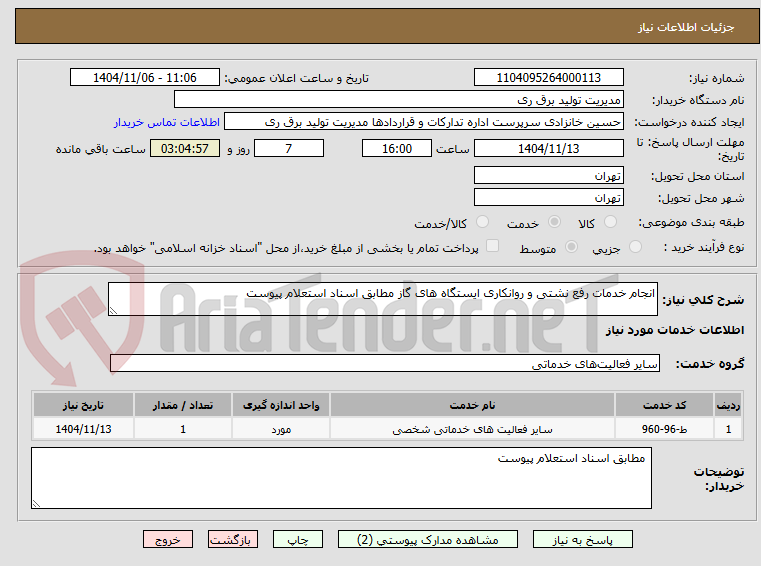Click deadline date field 1404/11/13
761x566 pixels.
pos(548,149)
